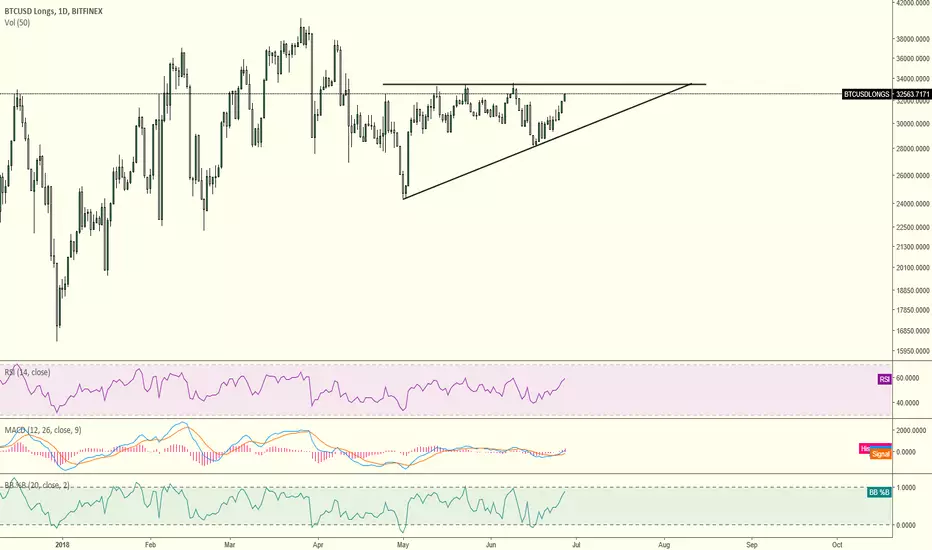Click the Sep label on time axis
The image size is (932, 550).
(x=752, y=545)
